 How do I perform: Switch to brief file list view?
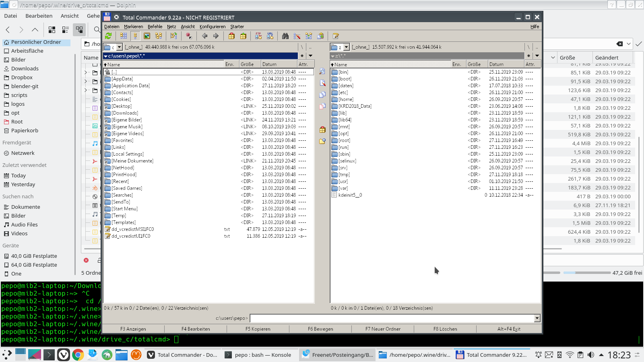(x=124, y=36)
